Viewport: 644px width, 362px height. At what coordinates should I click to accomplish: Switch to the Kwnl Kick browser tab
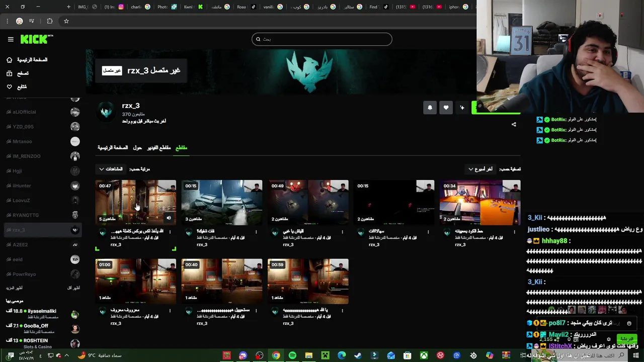(x=193, y=7)
